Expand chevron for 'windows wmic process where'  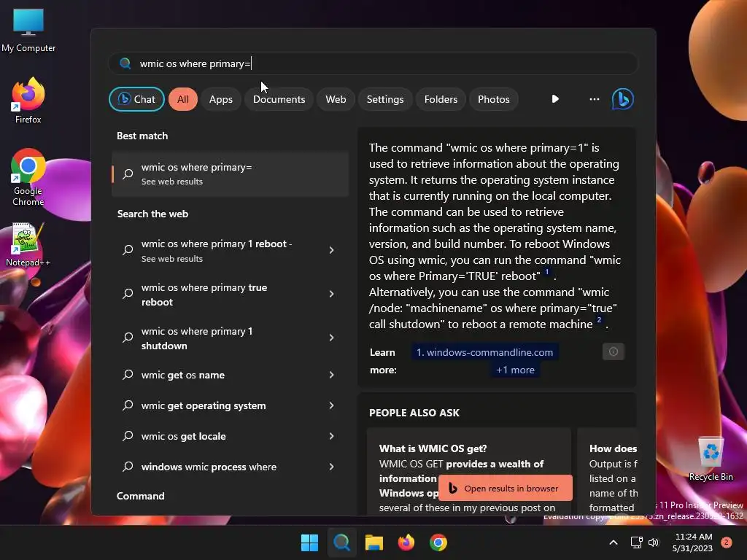332,467
